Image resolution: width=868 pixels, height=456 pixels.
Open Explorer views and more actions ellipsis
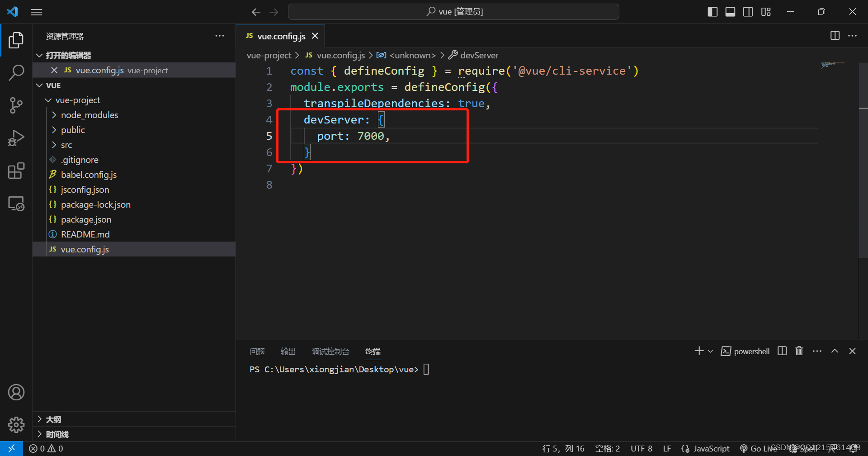(220, 36)
